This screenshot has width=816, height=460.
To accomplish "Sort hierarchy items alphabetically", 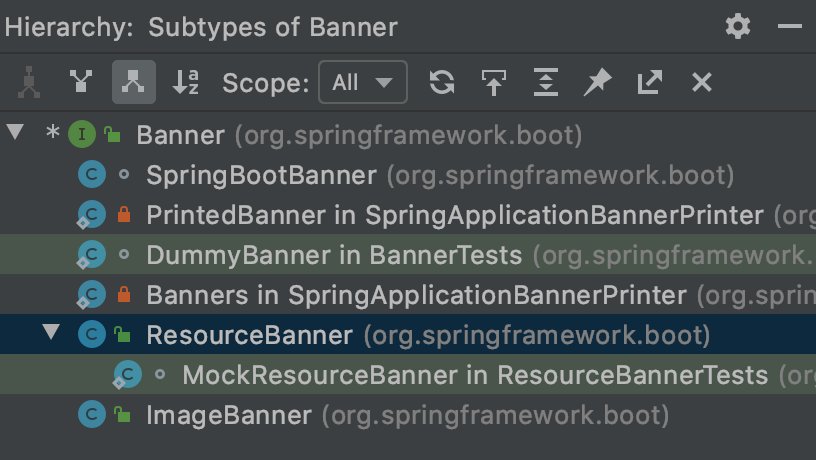I will click(x=185, y=83).
